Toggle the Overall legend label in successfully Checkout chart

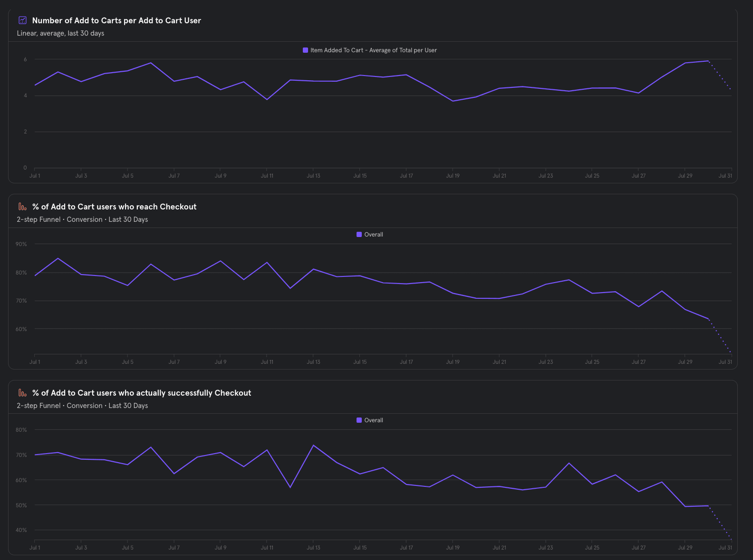(374, 420)
